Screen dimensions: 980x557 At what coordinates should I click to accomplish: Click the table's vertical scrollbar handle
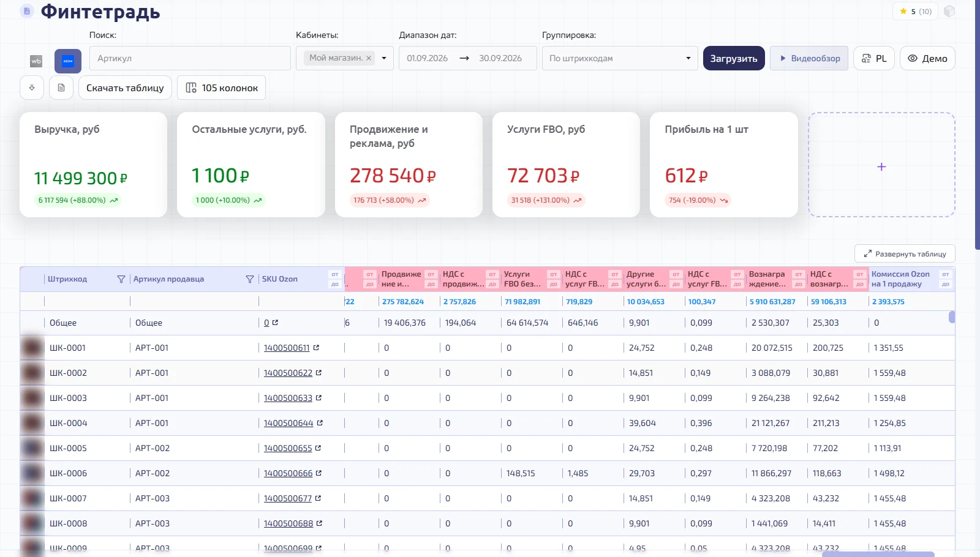pos(952,317)
